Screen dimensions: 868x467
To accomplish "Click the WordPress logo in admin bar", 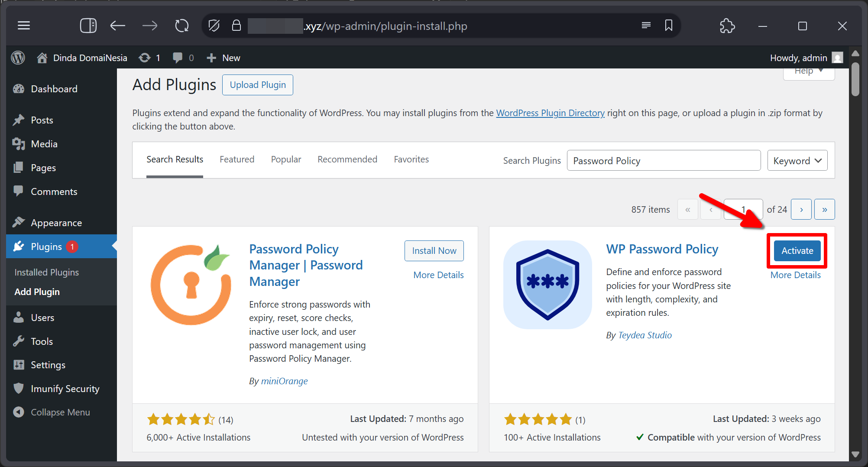I will (x=18, y=58).
